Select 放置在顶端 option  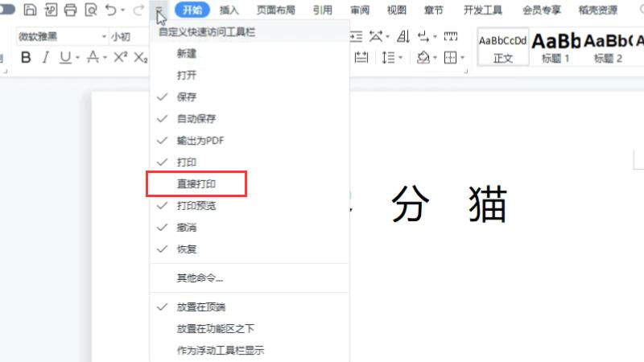[250, 307]
